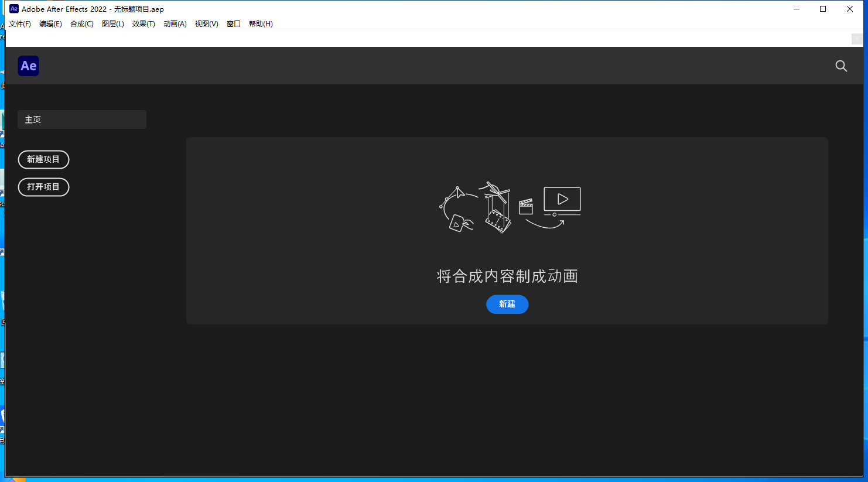Screen dimensions: 868x482
Task: Click the 打开项目 button
Action: click(43, 187)
